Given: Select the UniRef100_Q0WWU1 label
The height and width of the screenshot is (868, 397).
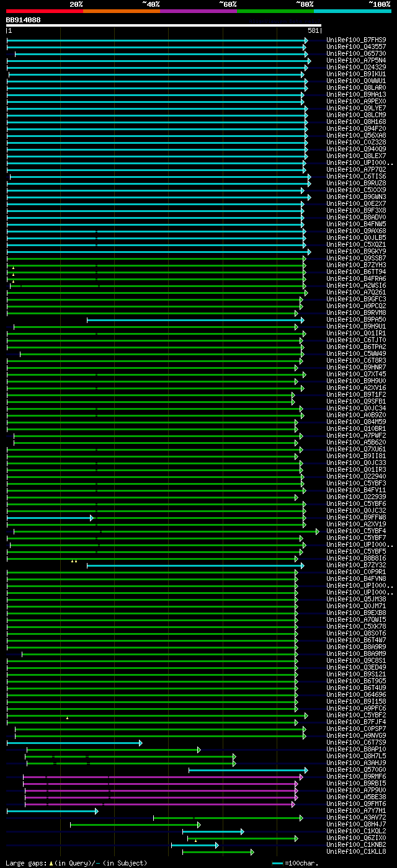Looking at the screenshot, I should click(x=356, y=81).
